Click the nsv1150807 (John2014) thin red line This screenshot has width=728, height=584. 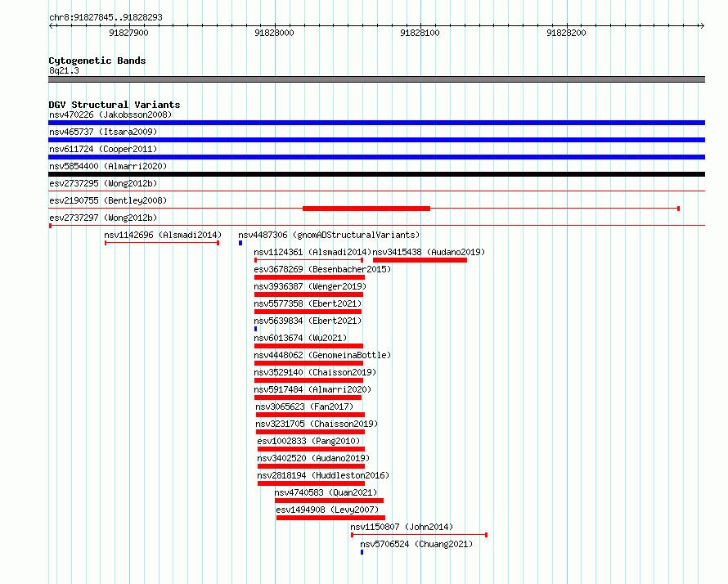click(x=420, y=535)
